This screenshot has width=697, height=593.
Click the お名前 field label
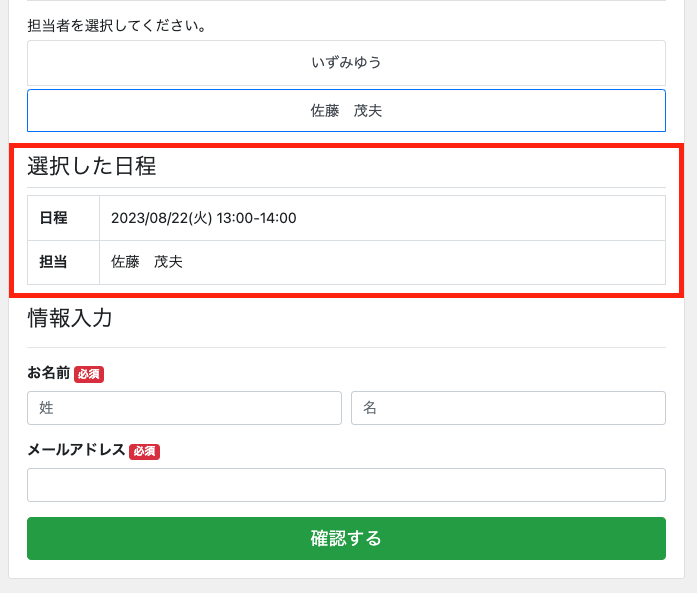coord(48,373)
